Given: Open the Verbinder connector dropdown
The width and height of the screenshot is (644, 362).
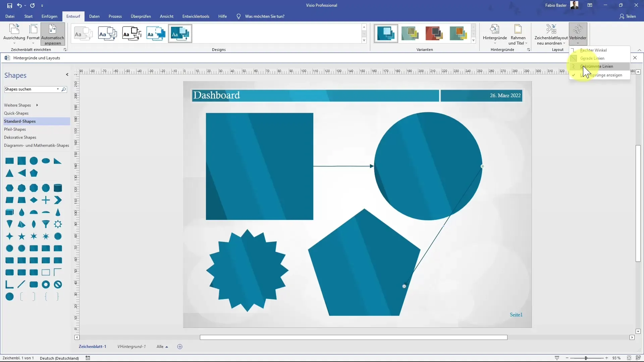Looking at the screenshot, I should point(578,34).
